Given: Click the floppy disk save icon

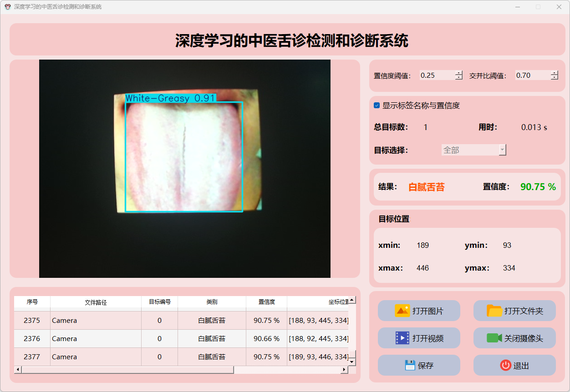Looking at the screenshot, I should [x=410, y=365].
